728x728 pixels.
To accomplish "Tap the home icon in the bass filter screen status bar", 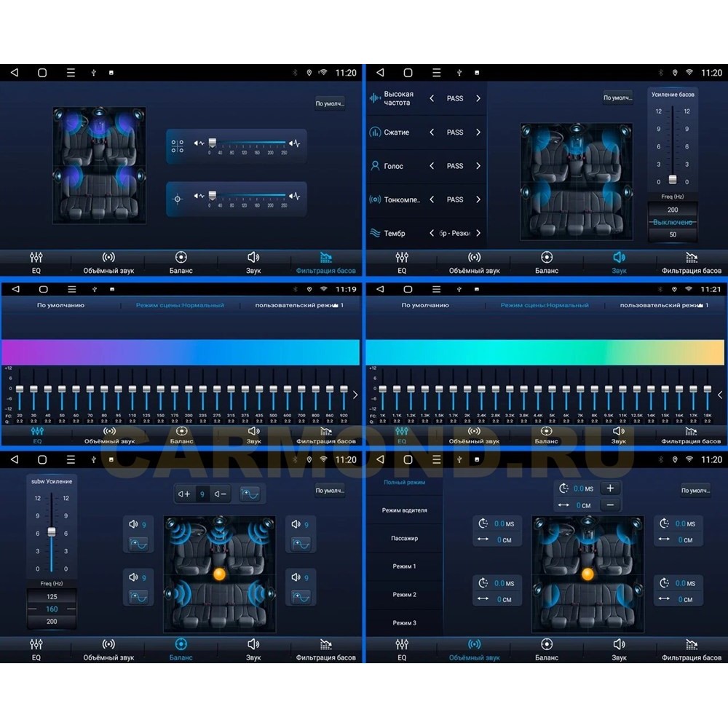I will click(x=42, y=72).
